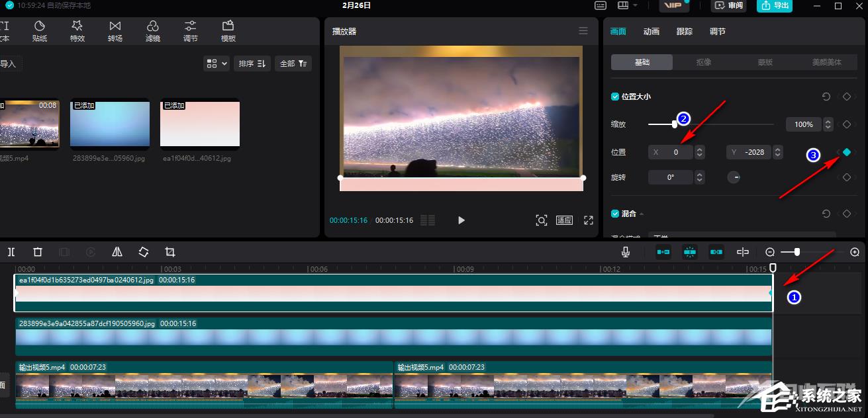Enter fullscreen preview in the player
Screen dimensions: 868x418
pos(589,220)
